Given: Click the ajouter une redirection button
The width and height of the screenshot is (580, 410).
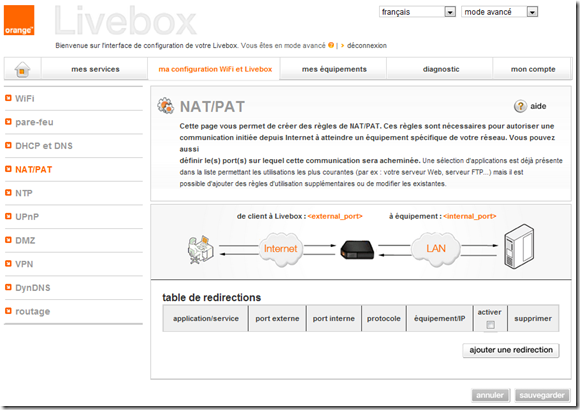Looking at the screenshot, I should [x=511, y=350].
